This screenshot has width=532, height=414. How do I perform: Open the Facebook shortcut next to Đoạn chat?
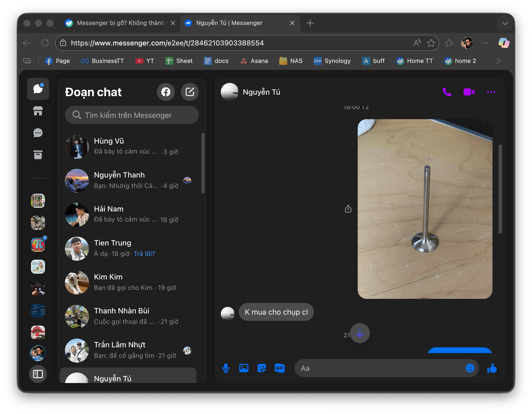166,92
